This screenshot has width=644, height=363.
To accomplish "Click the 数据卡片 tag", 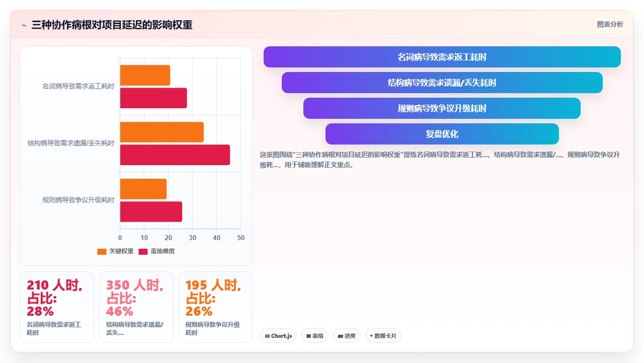I will coord(383,336).
